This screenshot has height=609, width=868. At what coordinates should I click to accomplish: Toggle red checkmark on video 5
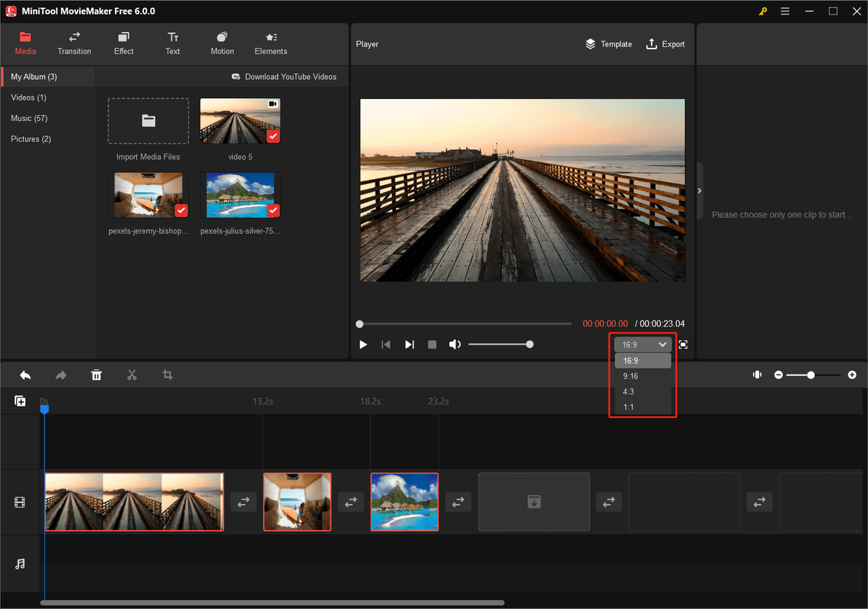pyautogui.click(x=273, y=136)
